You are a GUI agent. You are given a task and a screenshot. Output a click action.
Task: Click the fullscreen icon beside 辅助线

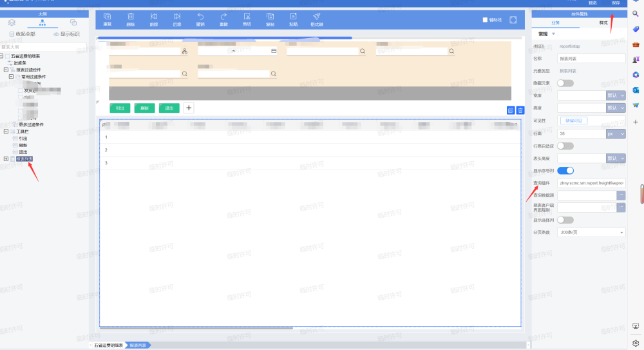(513, 20)
